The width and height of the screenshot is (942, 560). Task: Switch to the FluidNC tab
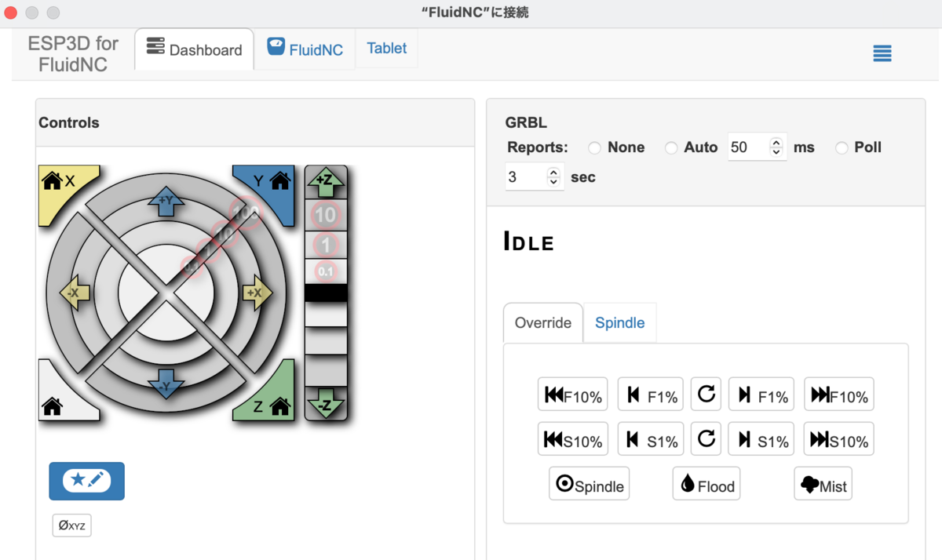pos(305,49)
